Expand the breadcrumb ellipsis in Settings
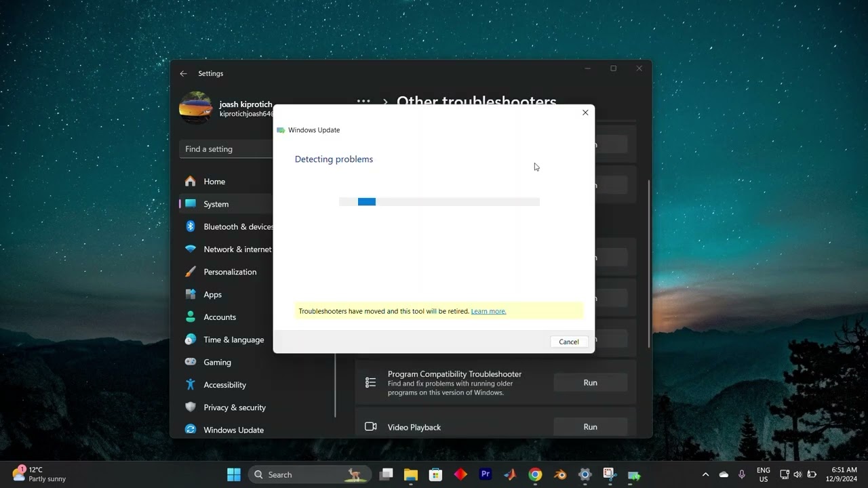 coord(363,102)
